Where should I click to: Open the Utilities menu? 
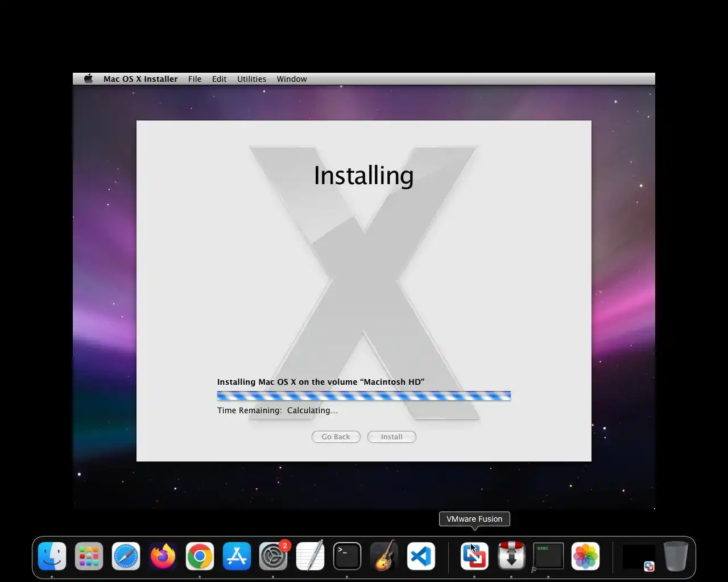(x=251, y=79)
